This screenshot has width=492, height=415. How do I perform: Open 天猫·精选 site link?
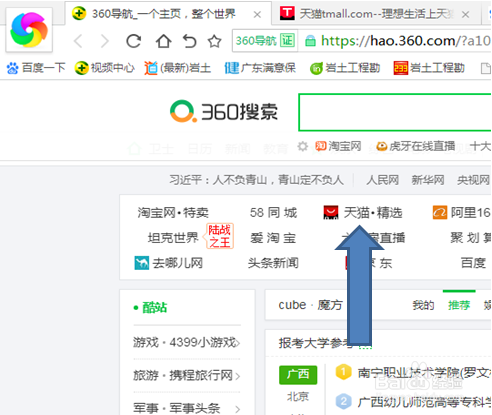click(x=373, y=213)
